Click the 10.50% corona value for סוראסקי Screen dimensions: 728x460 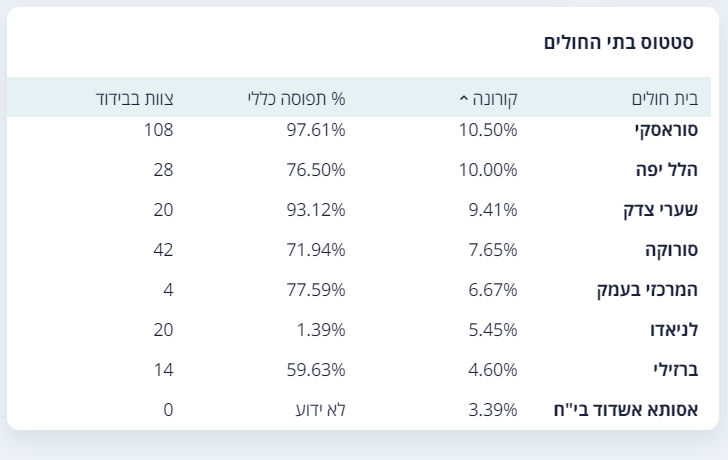click(488, 130)
